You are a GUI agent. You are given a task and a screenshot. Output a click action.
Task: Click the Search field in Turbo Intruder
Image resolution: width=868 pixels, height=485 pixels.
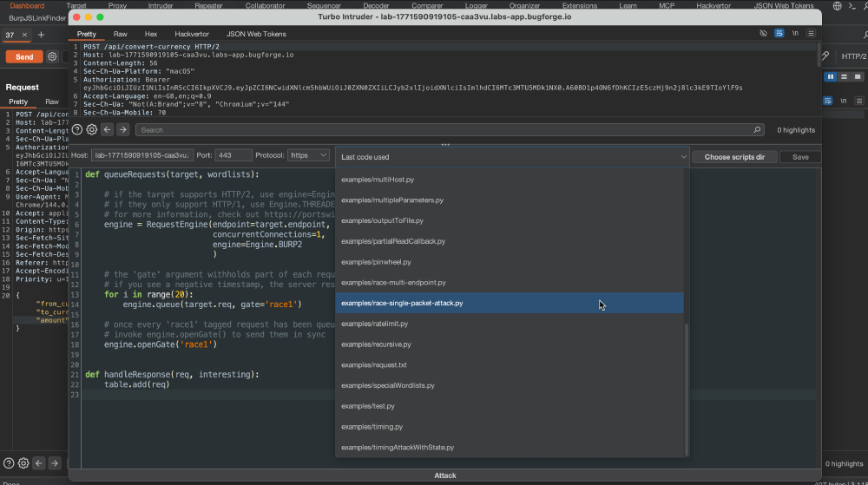tap(450, 130)
